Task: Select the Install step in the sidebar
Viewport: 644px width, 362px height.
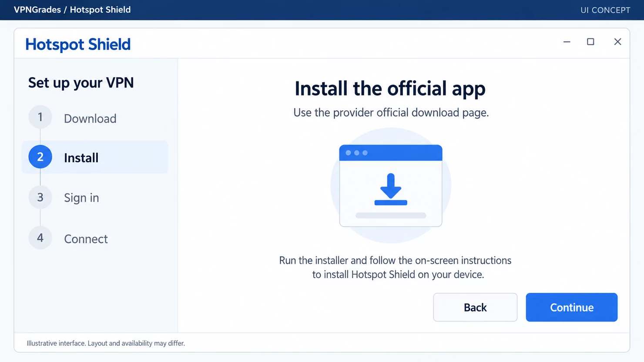Action: pyautogui.click(x=95, y=157)
